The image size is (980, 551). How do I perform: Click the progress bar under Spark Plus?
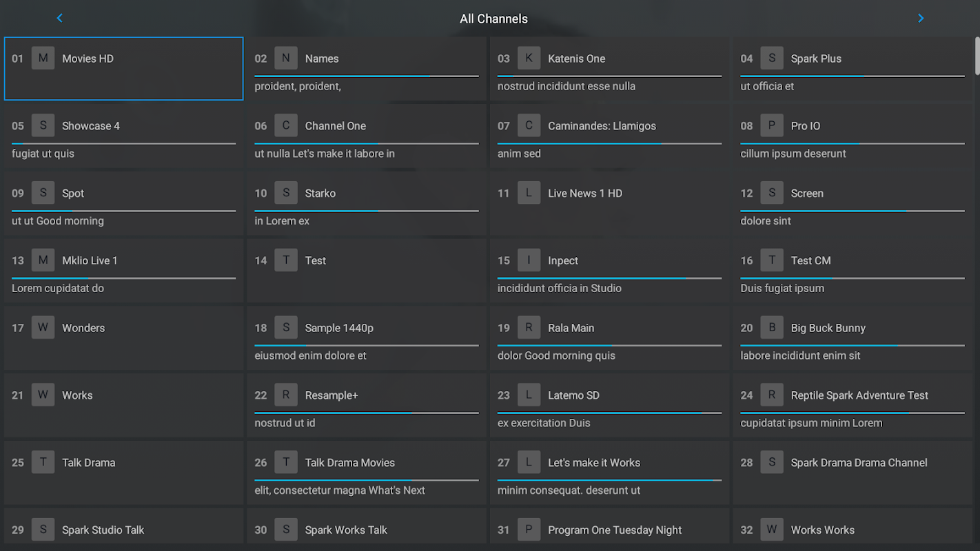pos(853,76)
